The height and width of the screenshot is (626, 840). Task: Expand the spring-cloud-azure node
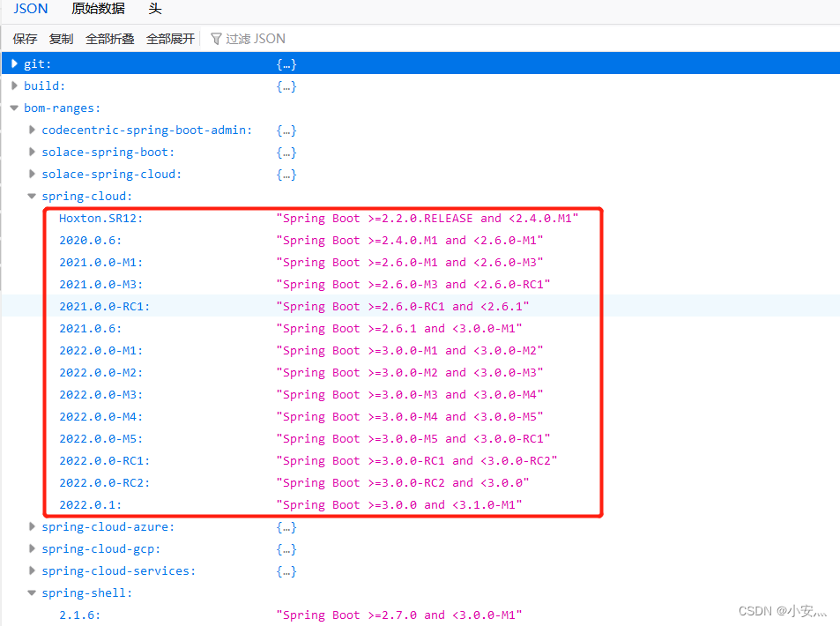point(32,526)
